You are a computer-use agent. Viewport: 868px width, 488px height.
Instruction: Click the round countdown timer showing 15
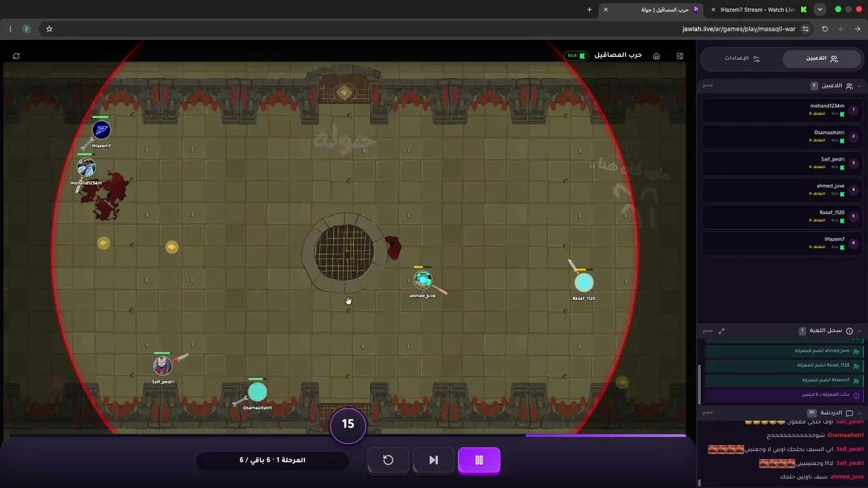[x=348, y=424]
